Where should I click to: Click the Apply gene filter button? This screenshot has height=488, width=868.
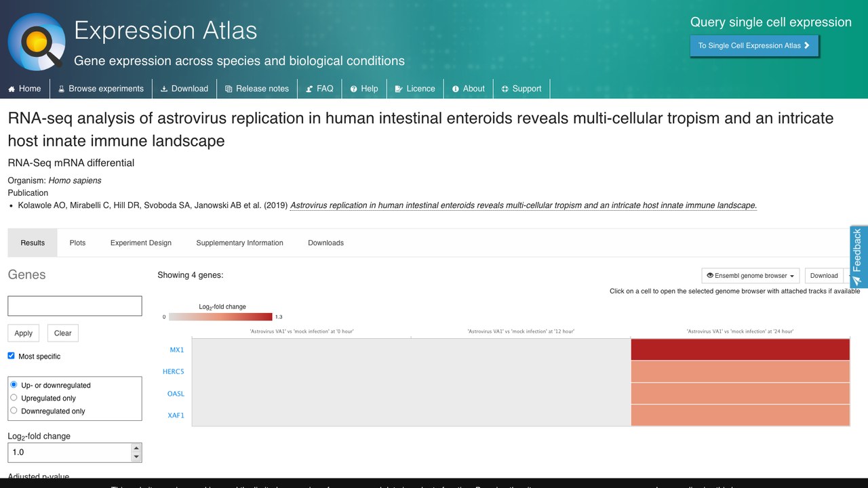pos(24,333)
